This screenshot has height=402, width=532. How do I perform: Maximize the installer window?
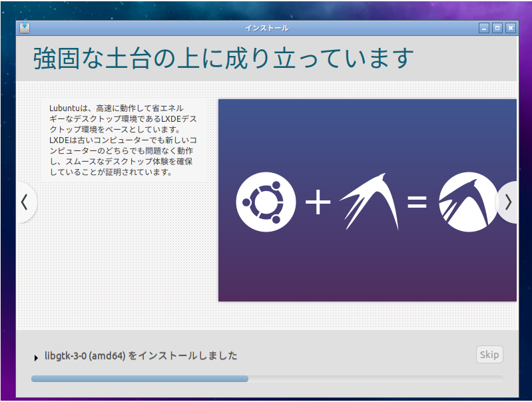pyautogui.click(x=497, y=28)
